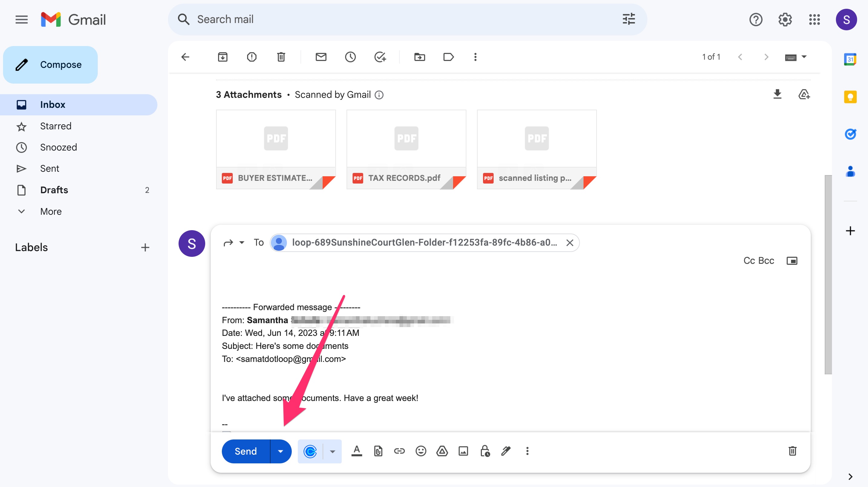Click the Send button
Image resolution: width=868 pixels, height=487 pixels.
tap(246, 451)
